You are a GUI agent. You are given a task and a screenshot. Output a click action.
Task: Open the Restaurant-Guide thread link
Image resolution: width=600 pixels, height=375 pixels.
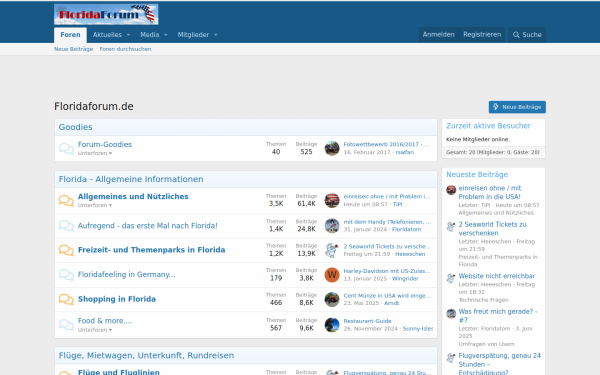tap(367, 321)
